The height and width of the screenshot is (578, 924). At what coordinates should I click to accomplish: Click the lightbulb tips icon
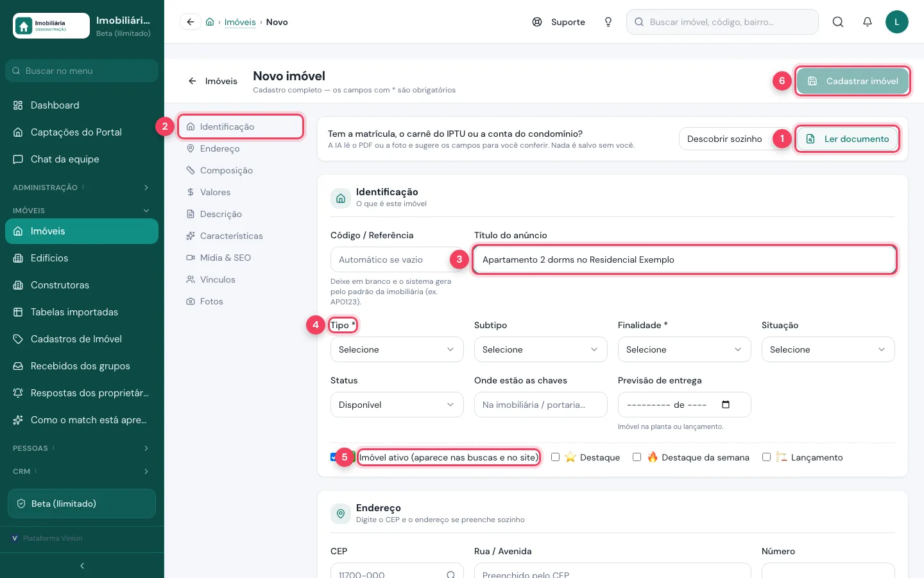[x=608, y=22]
